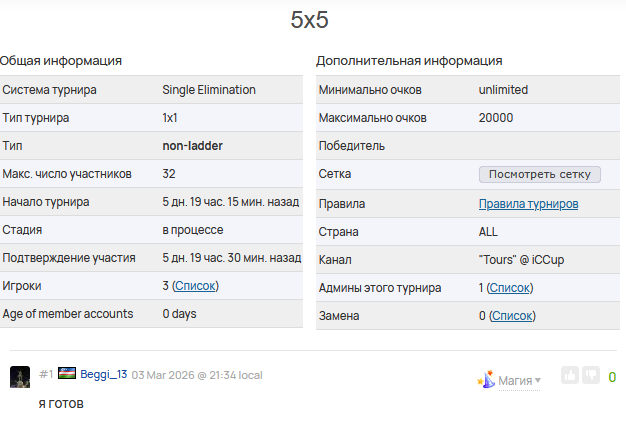Click the non-ladder type value
The width and height of the screenshot is (626, 434).
192,146
